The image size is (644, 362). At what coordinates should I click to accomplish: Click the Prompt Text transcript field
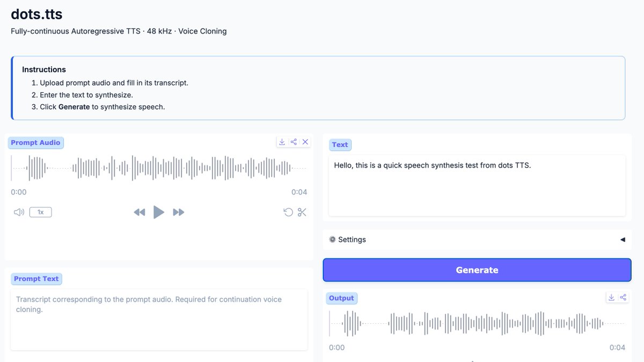point(159,320)
